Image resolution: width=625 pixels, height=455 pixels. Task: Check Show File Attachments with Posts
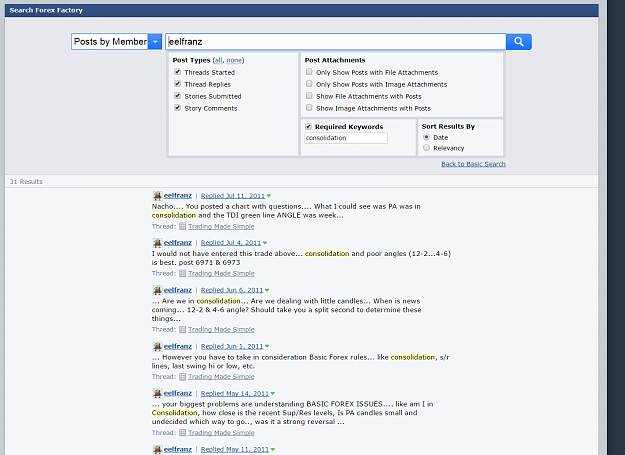click(x=309, y=96)
